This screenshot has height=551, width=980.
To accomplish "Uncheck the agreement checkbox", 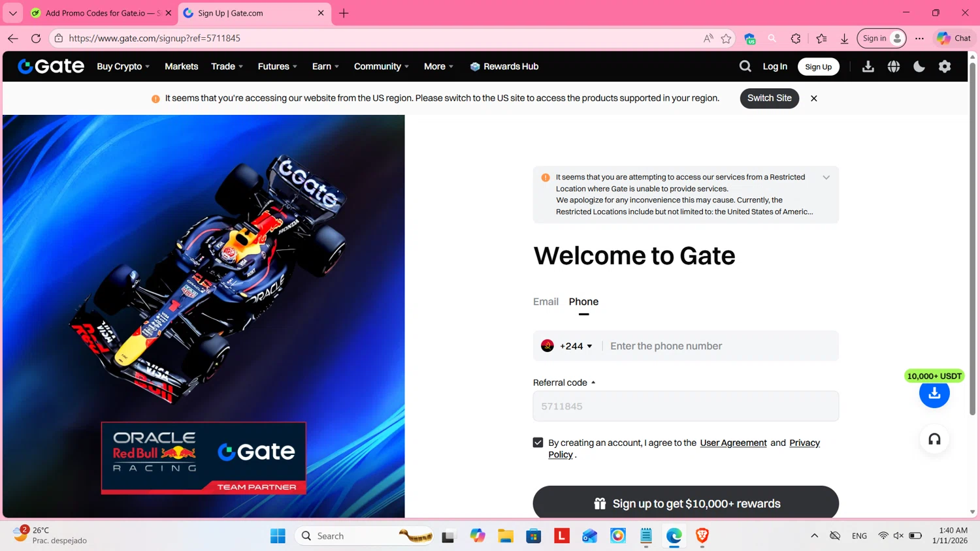I will (538, 443).
